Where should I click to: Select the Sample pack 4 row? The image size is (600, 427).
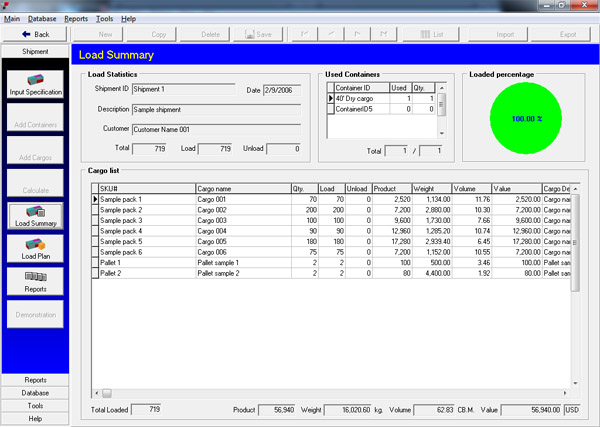click(x=331, y=231)
